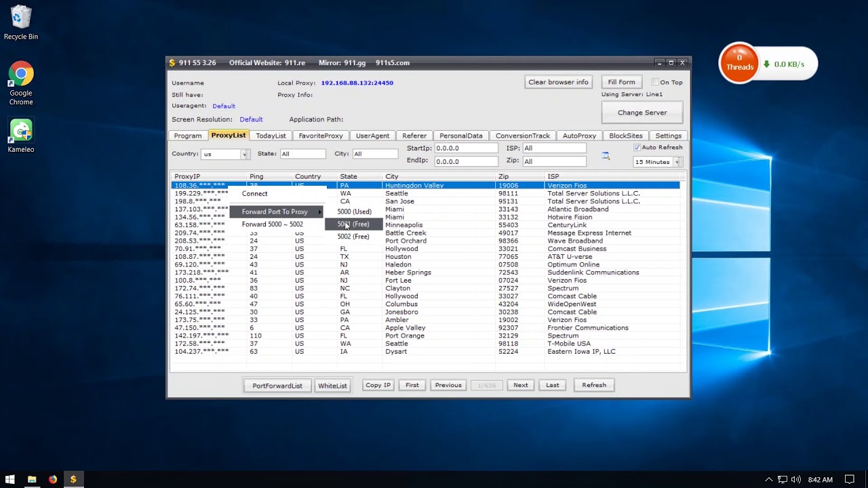Select the Houston AT&T U-verse proxy row
The image size is (868, 488).
coord(425,257)
